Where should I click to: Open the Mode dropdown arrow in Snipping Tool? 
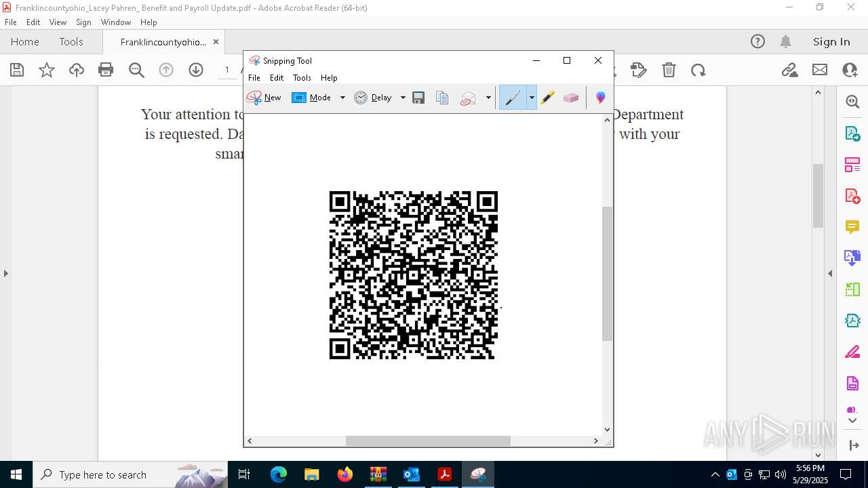tap(342, 98)
